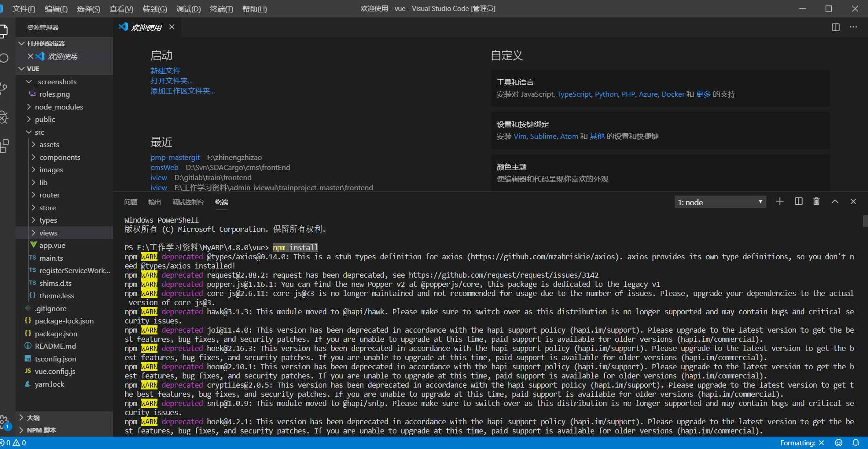Expand the router folder
The image size is (868, 449).
pyautogui.click(x=64, y=195)
